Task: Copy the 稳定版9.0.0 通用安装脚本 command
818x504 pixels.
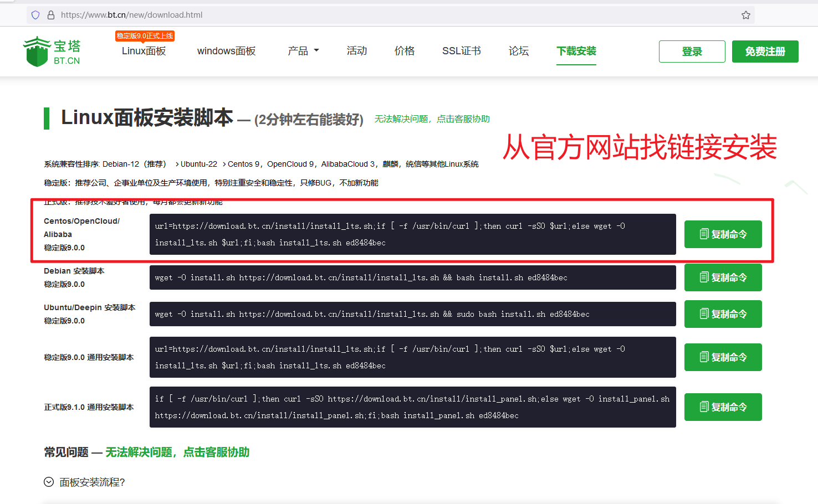Action: [723, 357]
